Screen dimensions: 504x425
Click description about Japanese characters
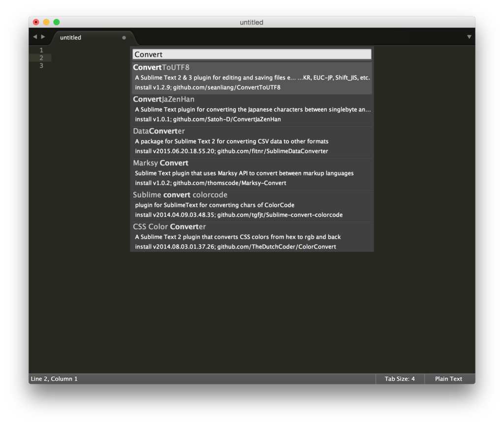252,109
